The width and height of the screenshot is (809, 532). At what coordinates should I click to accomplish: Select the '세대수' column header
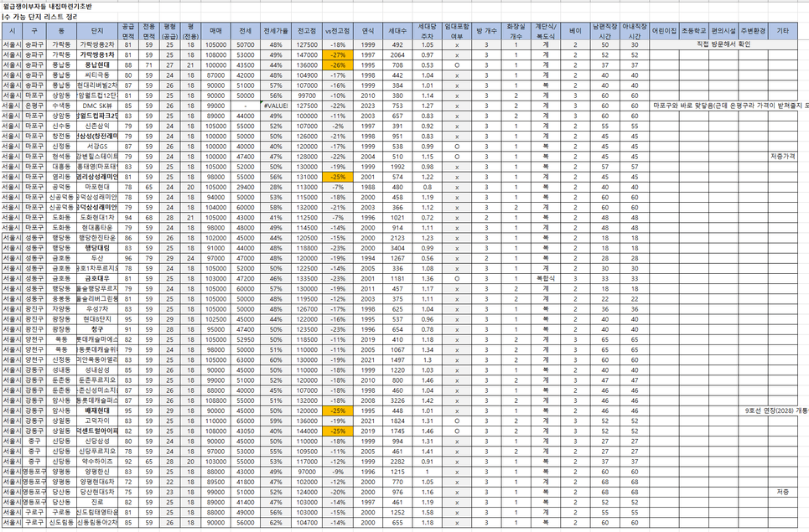pyautogui.click(x=397, y=31)
